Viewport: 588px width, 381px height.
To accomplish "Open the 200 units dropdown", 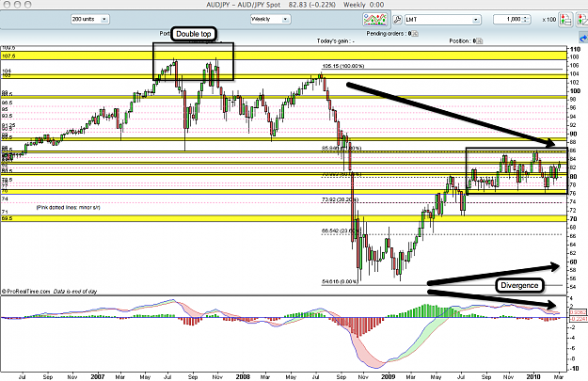I will point(90,19).
